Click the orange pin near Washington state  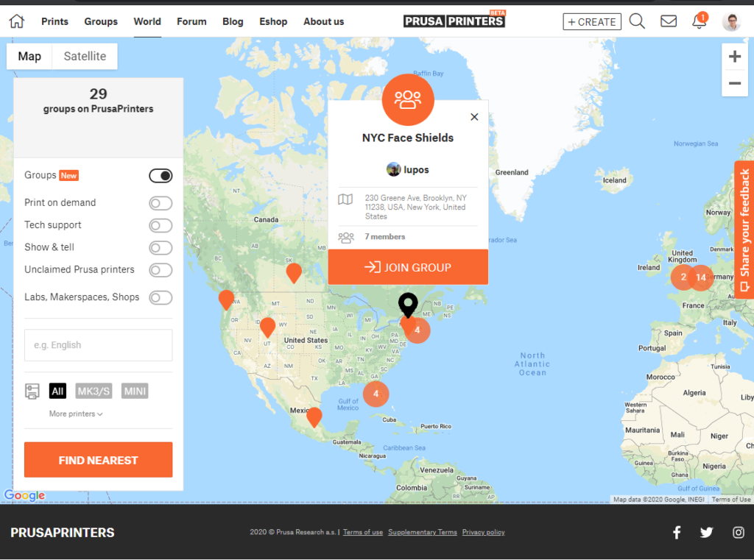pyautogui.click(x=226, y=300)
